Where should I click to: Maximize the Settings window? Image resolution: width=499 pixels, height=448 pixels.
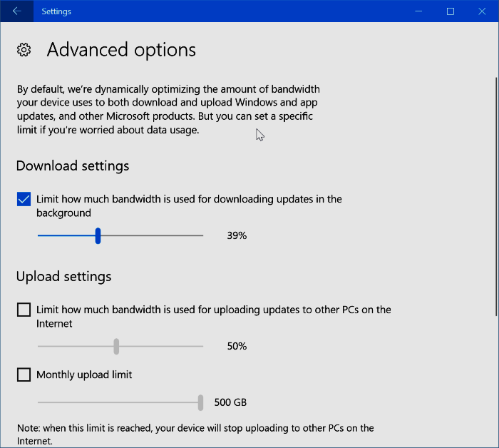coord(451,11)
